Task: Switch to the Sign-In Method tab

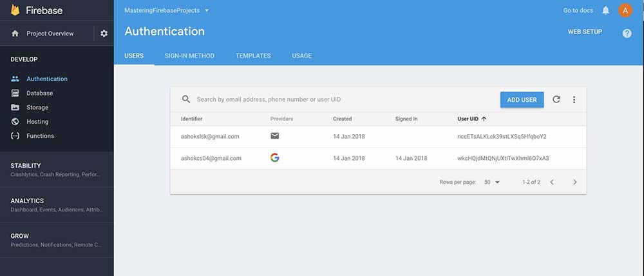Action: tap(189, 56)
